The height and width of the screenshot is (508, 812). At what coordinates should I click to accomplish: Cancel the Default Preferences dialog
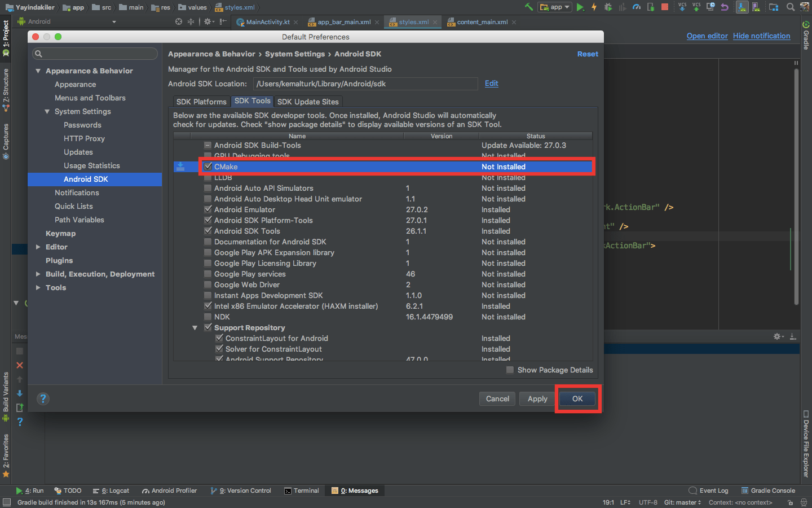tap(497, 398)
